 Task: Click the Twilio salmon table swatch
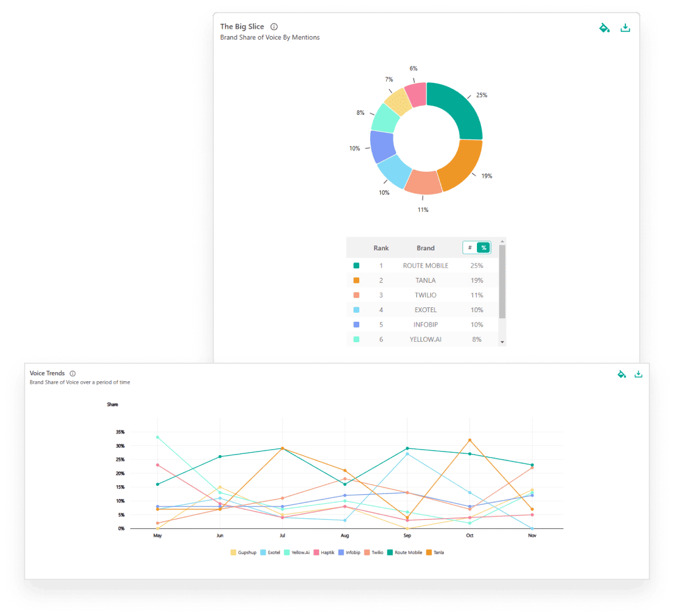point(356,295)
